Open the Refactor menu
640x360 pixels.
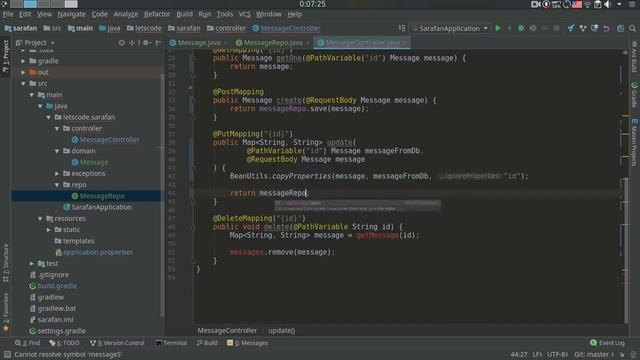(157, 14)
